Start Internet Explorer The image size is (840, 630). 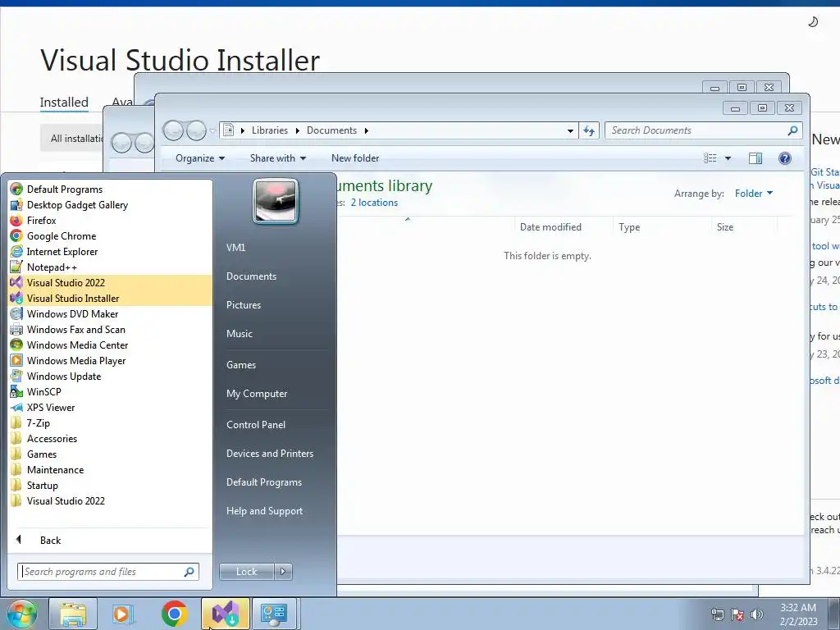[x=110, y=251]
